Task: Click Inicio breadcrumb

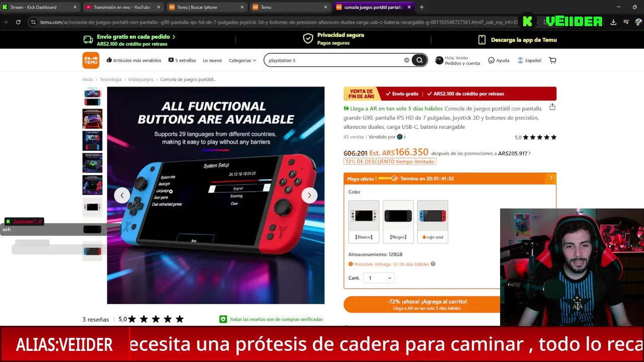Action: pos(88,79)
